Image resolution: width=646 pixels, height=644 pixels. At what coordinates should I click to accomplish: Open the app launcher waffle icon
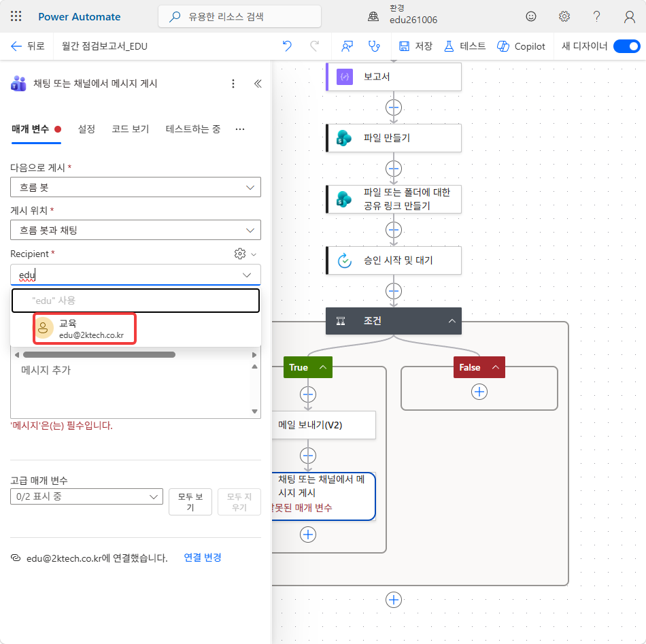tap(16, 16)
